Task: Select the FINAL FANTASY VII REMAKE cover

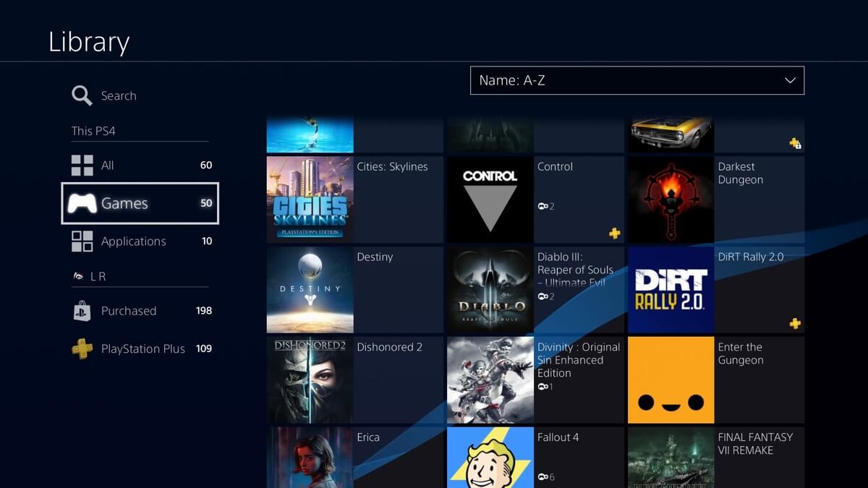Action: [x=671, y=458]
